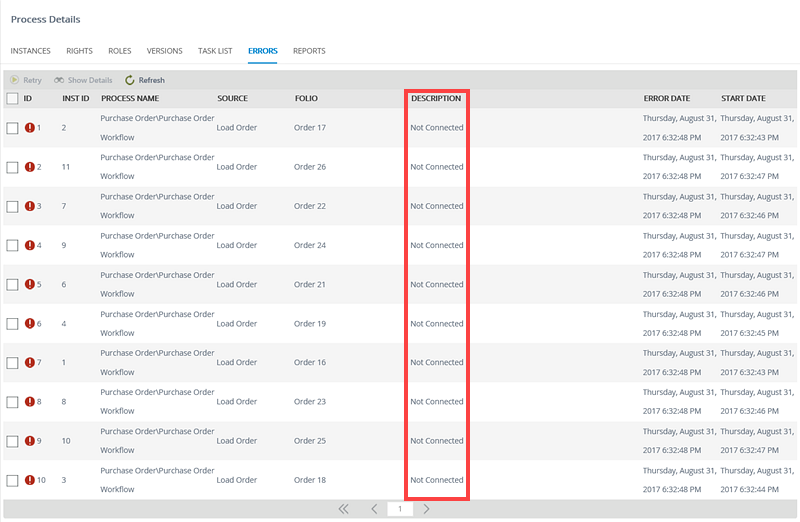This screenshot has width=800, height=522.
Task: Open the Reports tab
Action: [x=309, y=51]
